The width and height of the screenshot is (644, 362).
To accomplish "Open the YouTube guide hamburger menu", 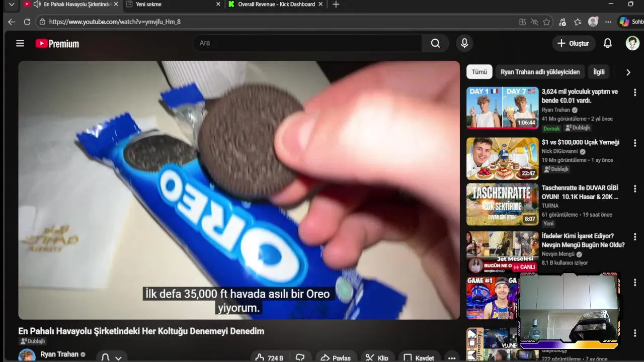I will (20, 43).
